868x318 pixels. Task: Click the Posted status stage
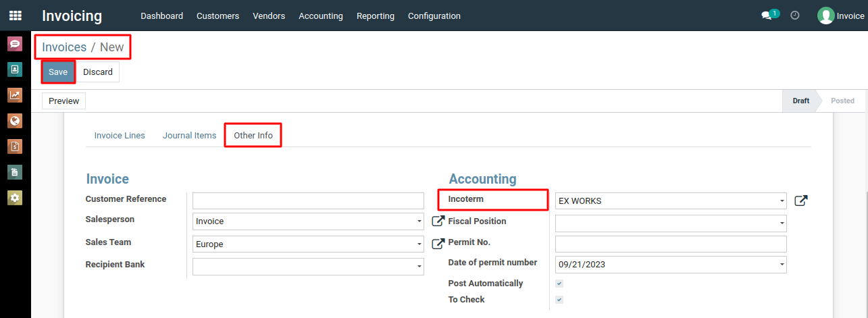tap(842, 101)
